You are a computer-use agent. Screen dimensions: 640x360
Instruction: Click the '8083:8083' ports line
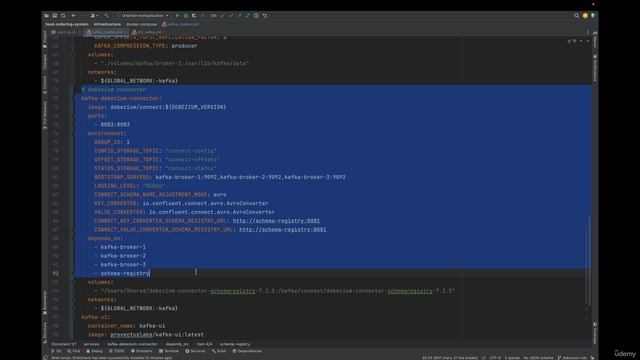pyautogui.click(x=115, y=124)
